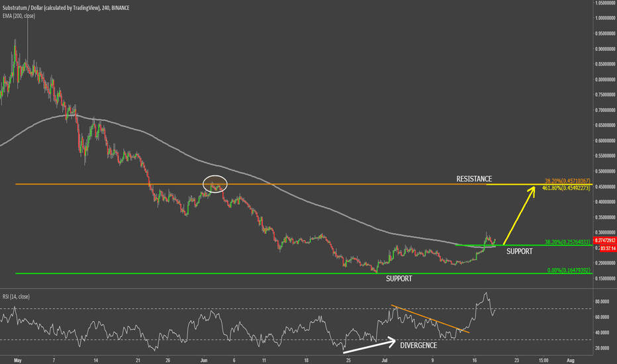The width and height of the screenshot is (617, 364).
Task: Click the 0.55000000 price axis label
Action: click(605, 156)
